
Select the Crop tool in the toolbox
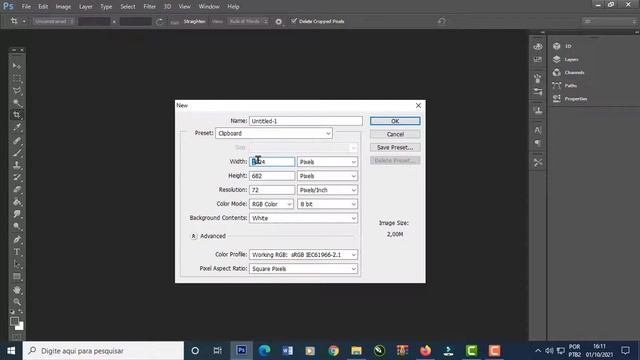[x=17, y=115]
